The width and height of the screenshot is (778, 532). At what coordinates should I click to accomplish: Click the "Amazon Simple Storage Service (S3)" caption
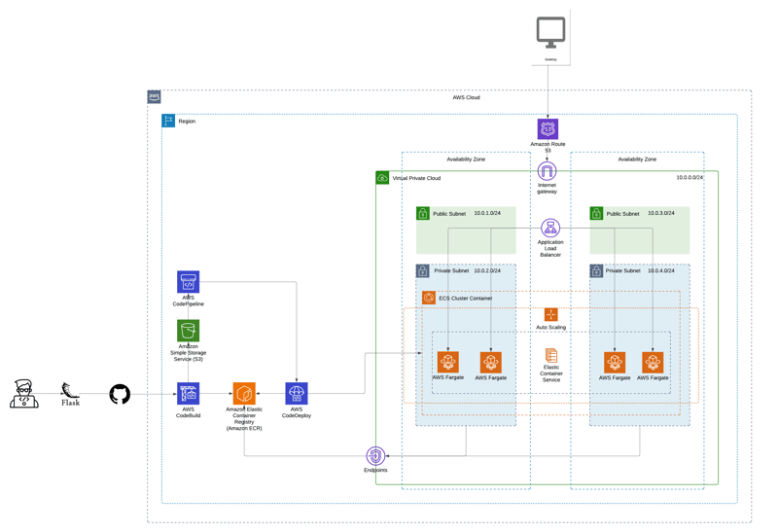[x=188, y=353]
